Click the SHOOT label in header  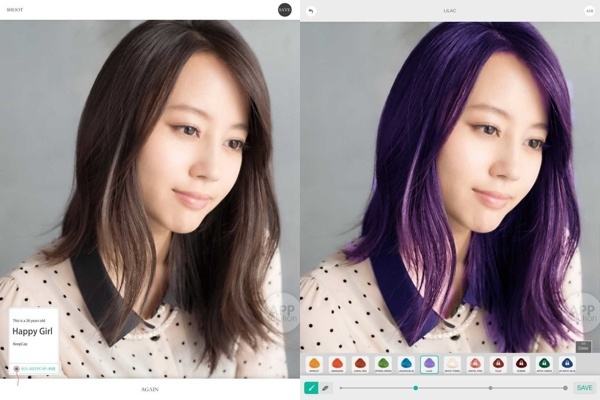(x=16, y=10)
